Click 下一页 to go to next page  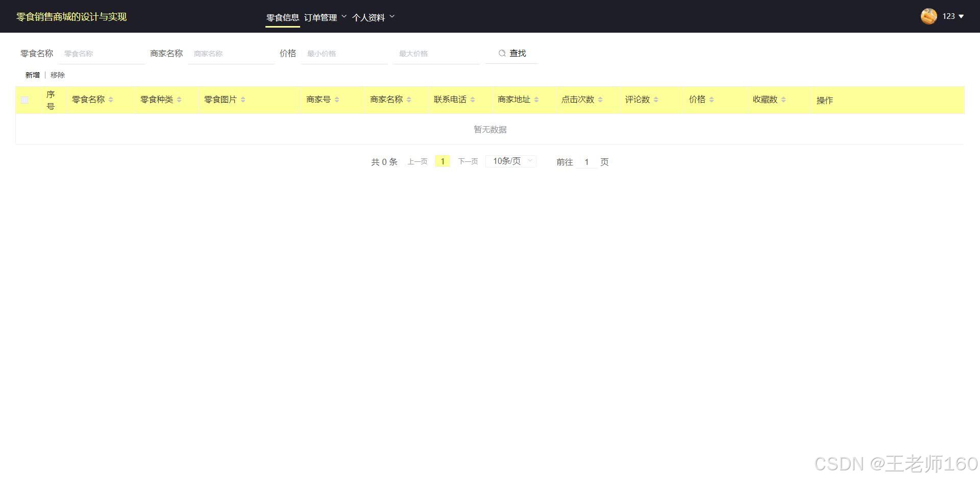click(x=467, y=161)
